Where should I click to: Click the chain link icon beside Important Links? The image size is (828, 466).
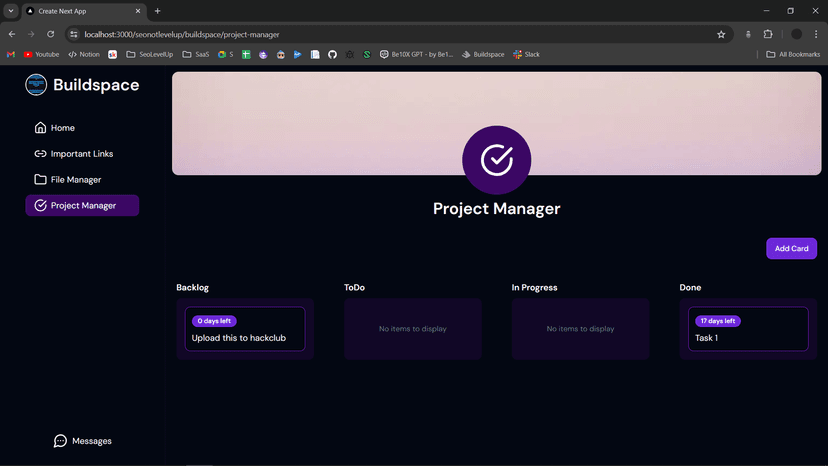point(40,154)
